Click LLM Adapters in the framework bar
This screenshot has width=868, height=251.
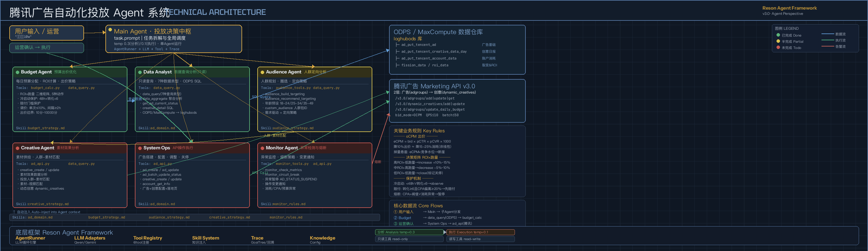pyautogui.click(x=90, y=238)
